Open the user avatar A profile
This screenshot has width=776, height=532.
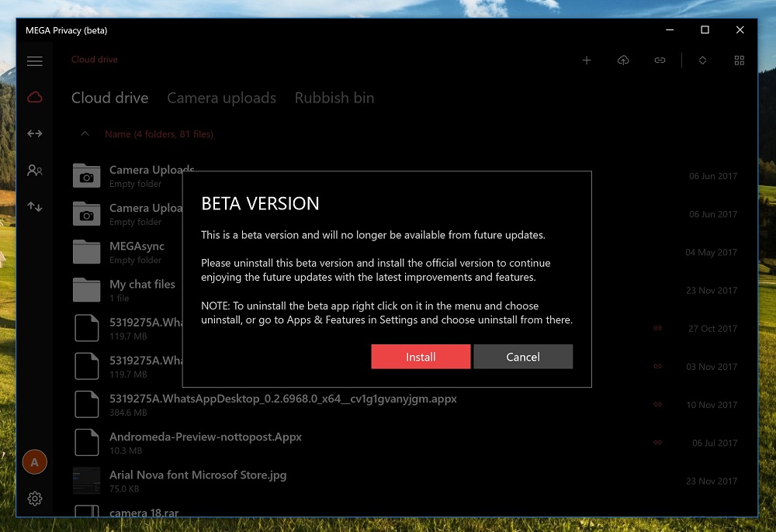click(35, 462)
